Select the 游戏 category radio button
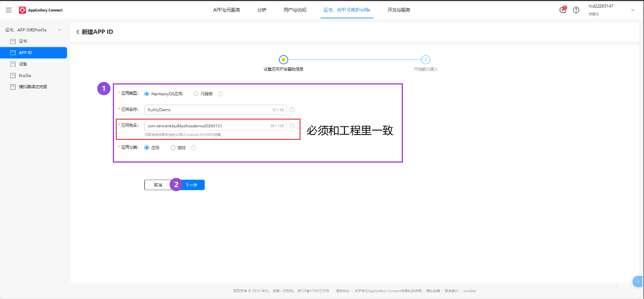Image resolution: width=644 pixels, height=299 pixels. [x=173, y=148]
